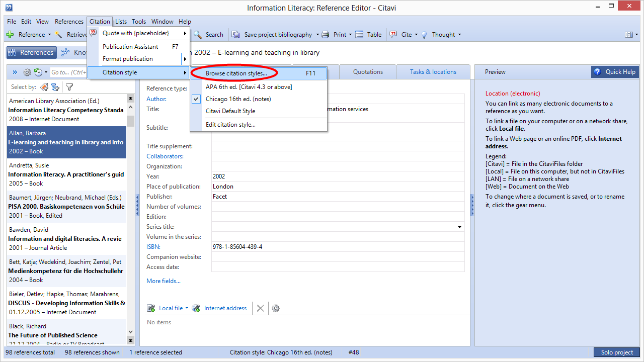
Task: Select Publication Assistant menu item
Action: 139,47
